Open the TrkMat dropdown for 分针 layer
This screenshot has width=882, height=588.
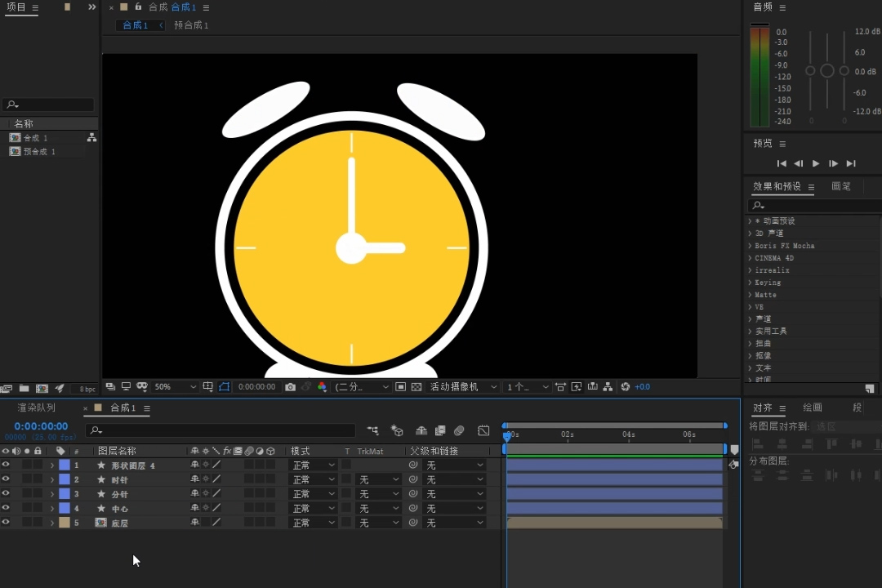click(379, 494)
